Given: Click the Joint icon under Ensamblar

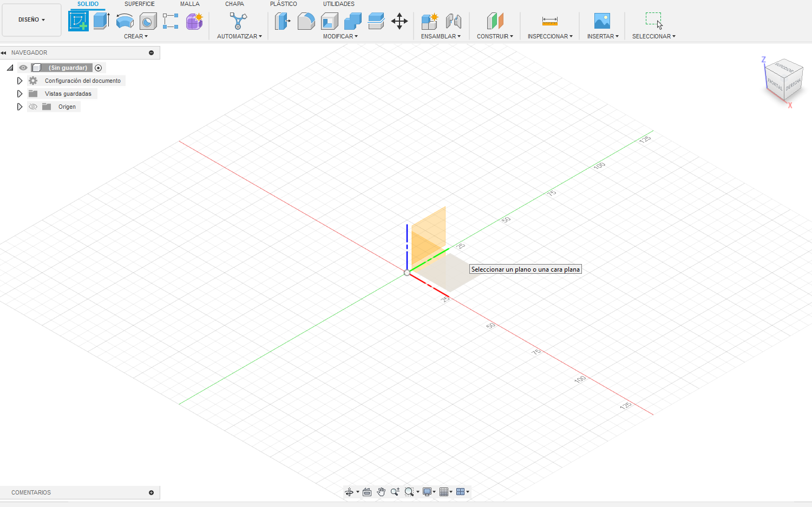Looking at the screenshot, I should (x=453, y=21).
